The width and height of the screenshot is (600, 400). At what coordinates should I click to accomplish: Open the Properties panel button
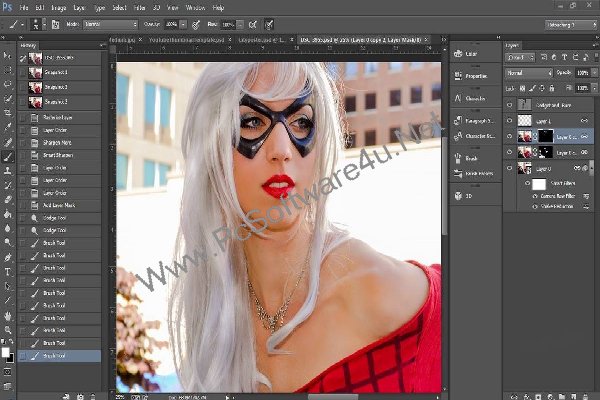coord(471,76)
